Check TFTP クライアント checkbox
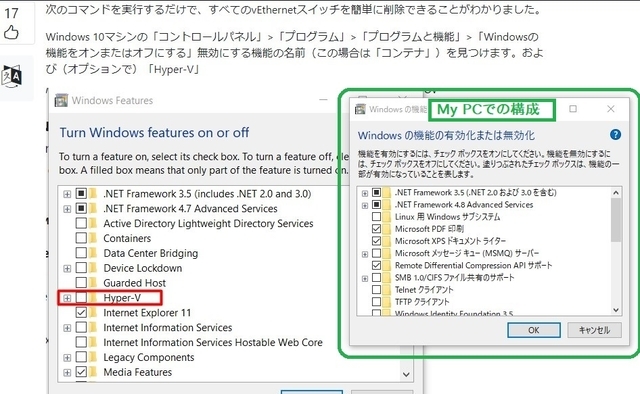The width and height of the screenshot is (640, 394). click(376, 302)
